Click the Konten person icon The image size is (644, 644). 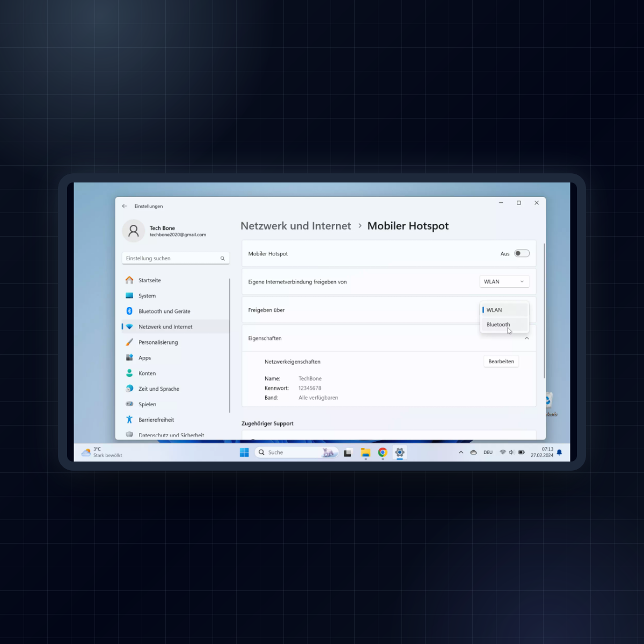click(129, 373)
